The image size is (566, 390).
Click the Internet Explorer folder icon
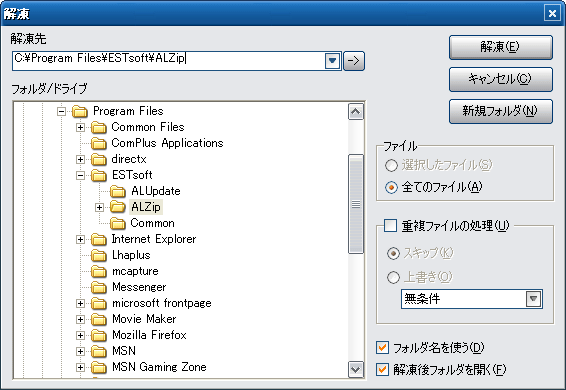tap(99, 239)
